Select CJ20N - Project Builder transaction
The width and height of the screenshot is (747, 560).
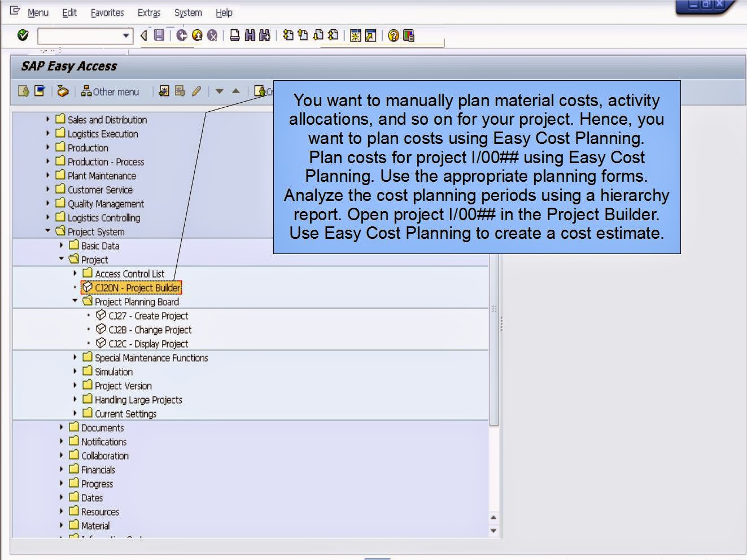[132, 287]
